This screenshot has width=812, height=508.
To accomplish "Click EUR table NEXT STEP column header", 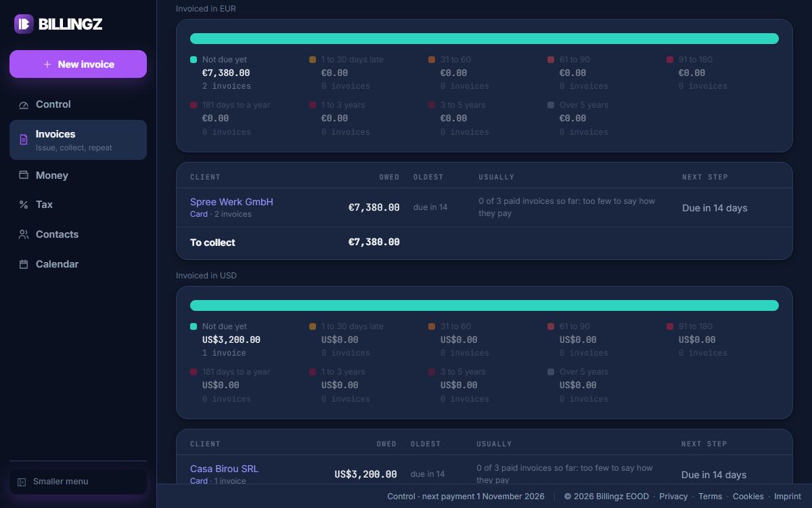I will pos(705,177).
